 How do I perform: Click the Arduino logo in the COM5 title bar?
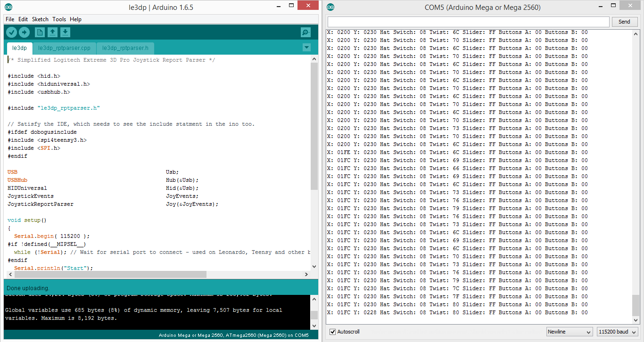tap(330, 7)
